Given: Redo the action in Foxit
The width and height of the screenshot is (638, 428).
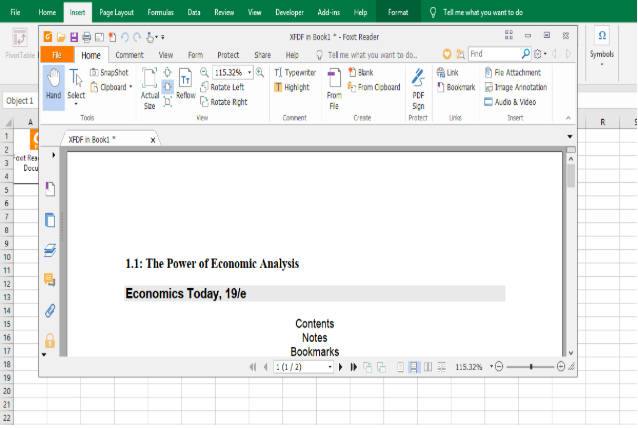Looking at the screenshot, I should (137, 37).
